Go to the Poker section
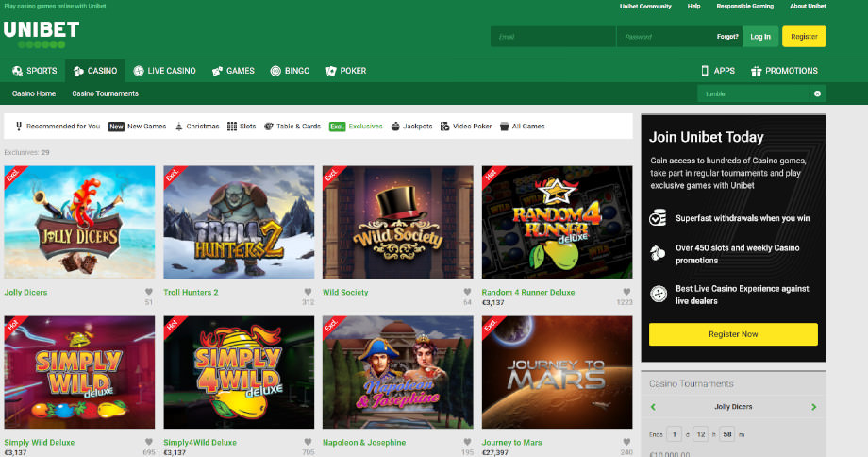Screen dimensions: 868x457 (346, 71)
